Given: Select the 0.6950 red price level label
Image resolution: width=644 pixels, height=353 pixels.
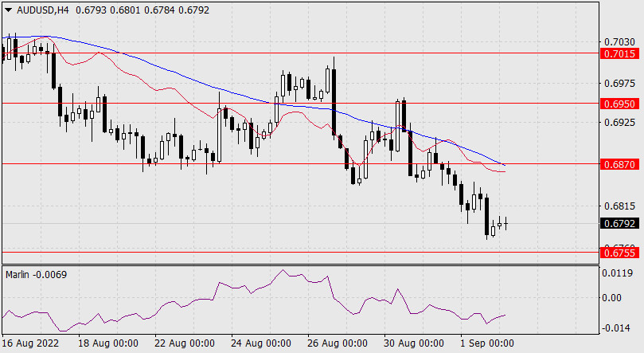Looking at the screenshot, I should click(620, 104).
